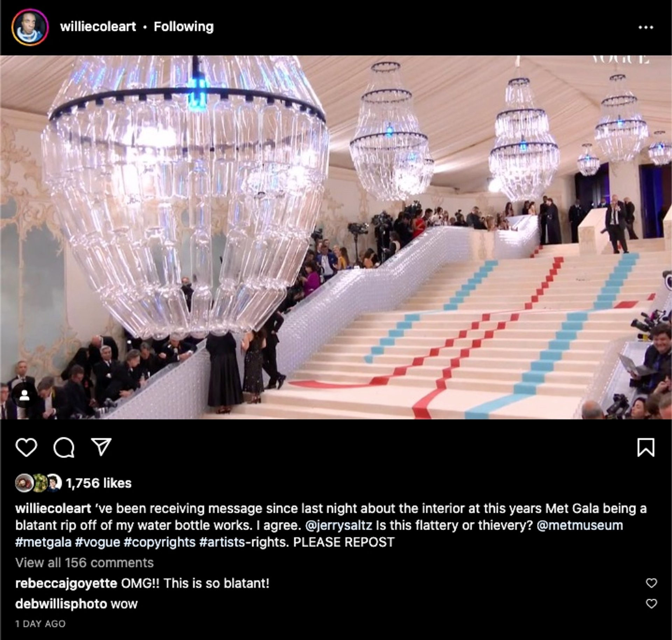Open the #metgala hashtag

[43, 542]
